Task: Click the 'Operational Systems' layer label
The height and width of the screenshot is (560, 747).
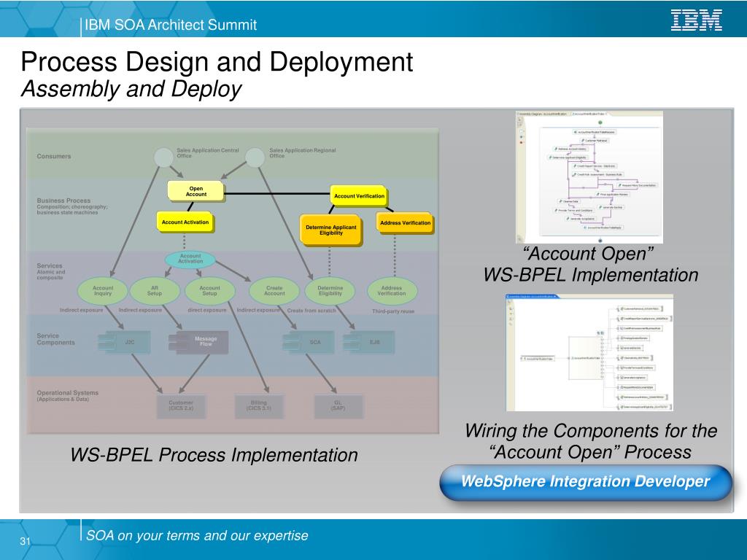Action: (68, 393)
